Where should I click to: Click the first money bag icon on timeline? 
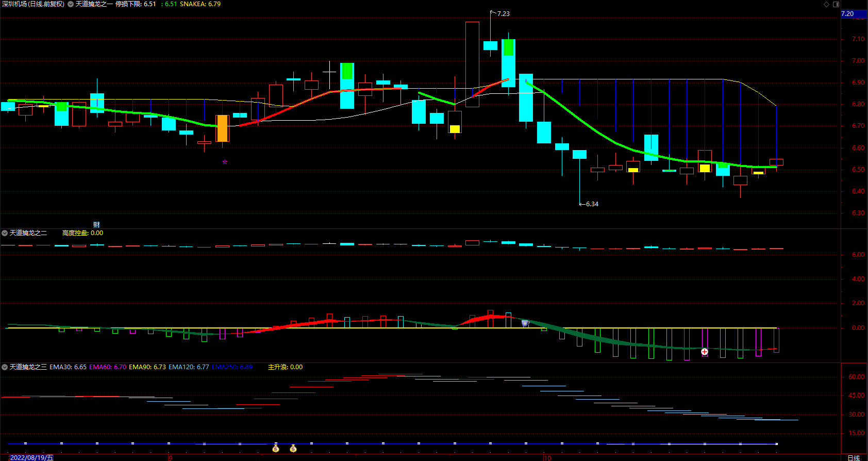click(276, 449)
